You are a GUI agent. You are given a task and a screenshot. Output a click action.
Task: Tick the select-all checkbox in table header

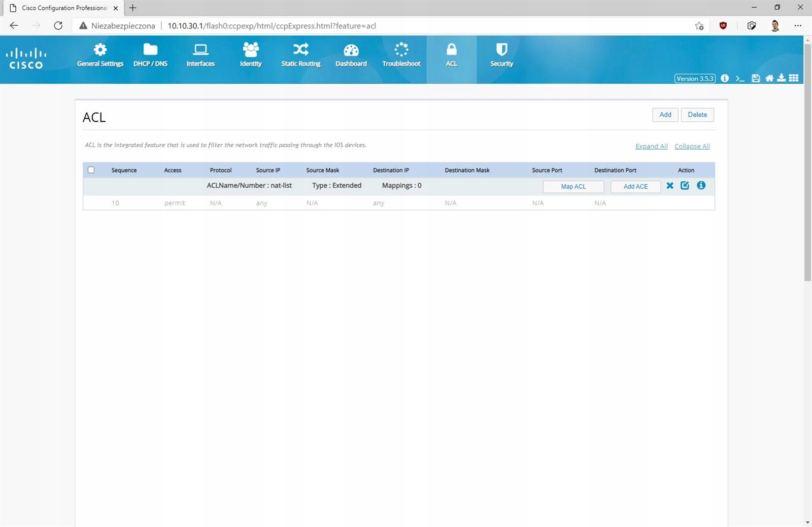click(91, 170)
